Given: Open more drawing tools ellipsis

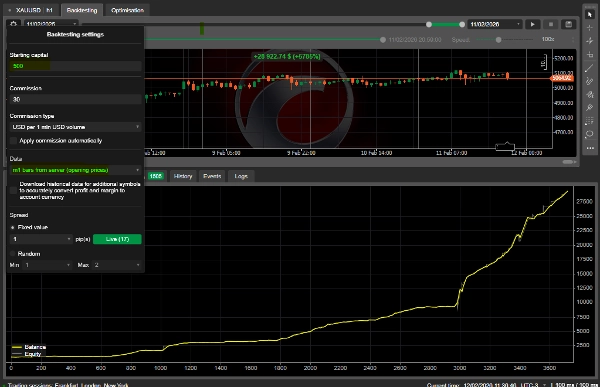Looking at the screenshot, I should click(590, 148).
